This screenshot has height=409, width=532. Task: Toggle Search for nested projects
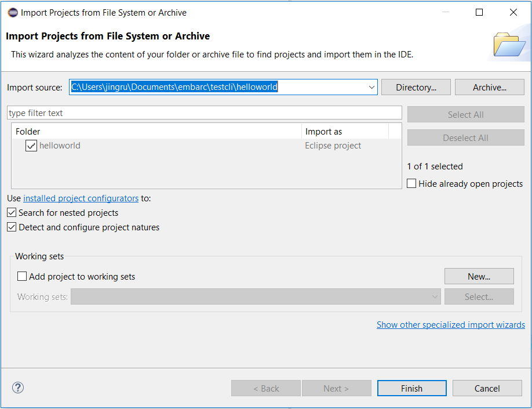(12, 213)
